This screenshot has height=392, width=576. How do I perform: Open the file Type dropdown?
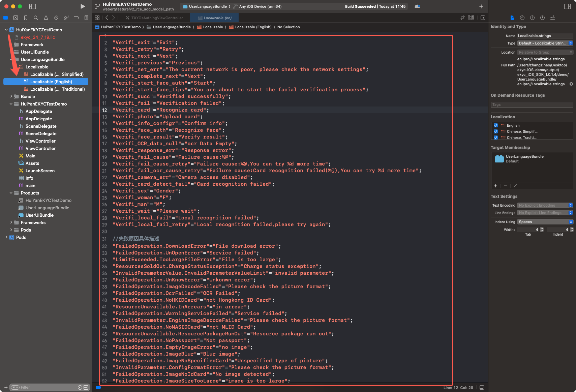tap(545, 43)
